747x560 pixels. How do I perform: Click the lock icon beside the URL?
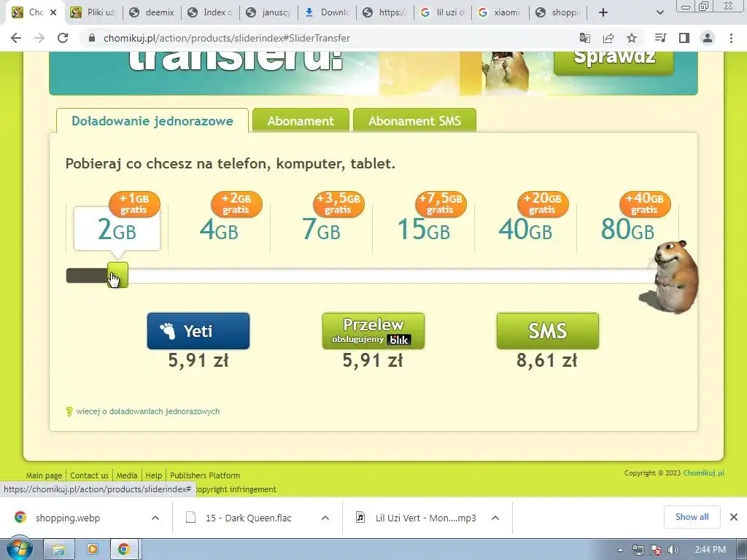click(92, 38)
